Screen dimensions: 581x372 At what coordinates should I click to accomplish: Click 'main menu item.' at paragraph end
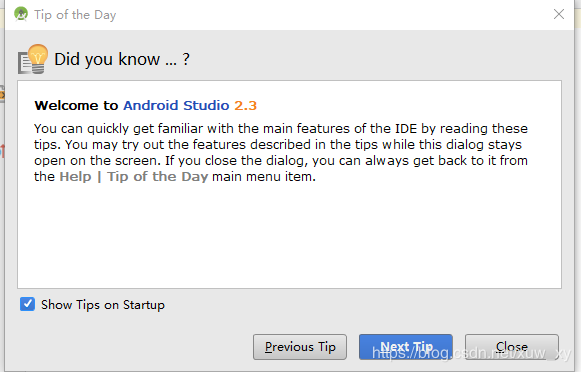264,177
